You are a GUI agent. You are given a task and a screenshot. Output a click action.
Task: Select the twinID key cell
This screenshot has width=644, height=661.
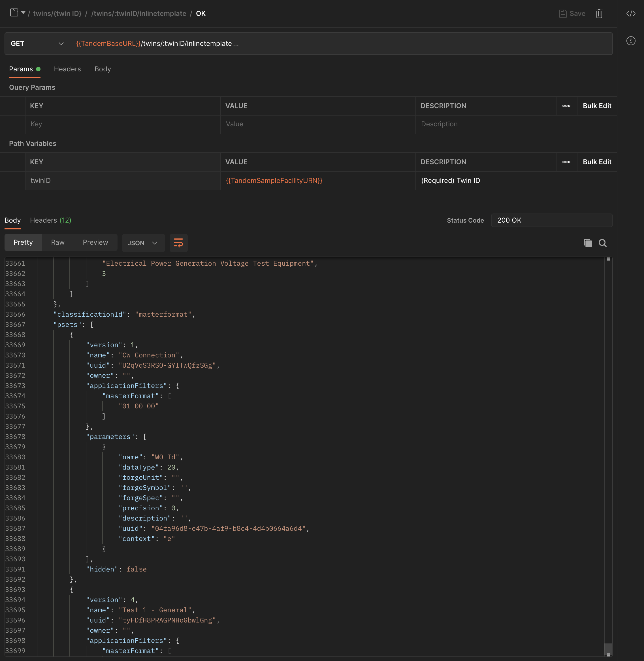[x=123, y=181]
